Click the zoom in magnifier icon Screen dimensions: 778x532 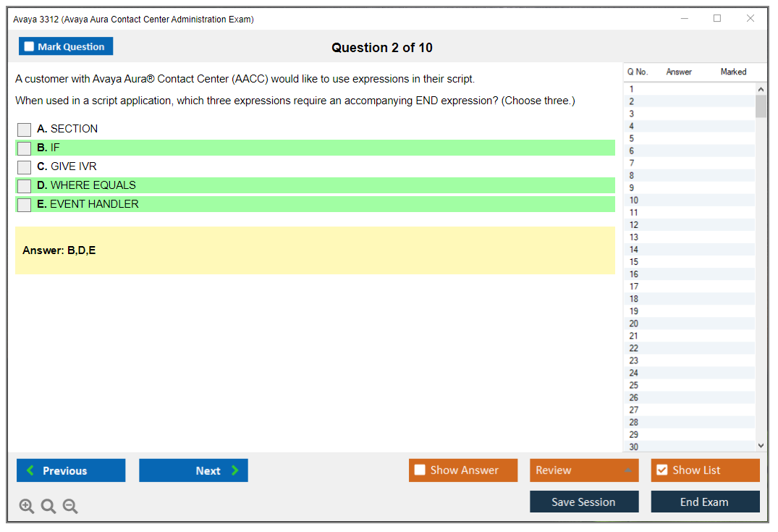pos(27,506)
